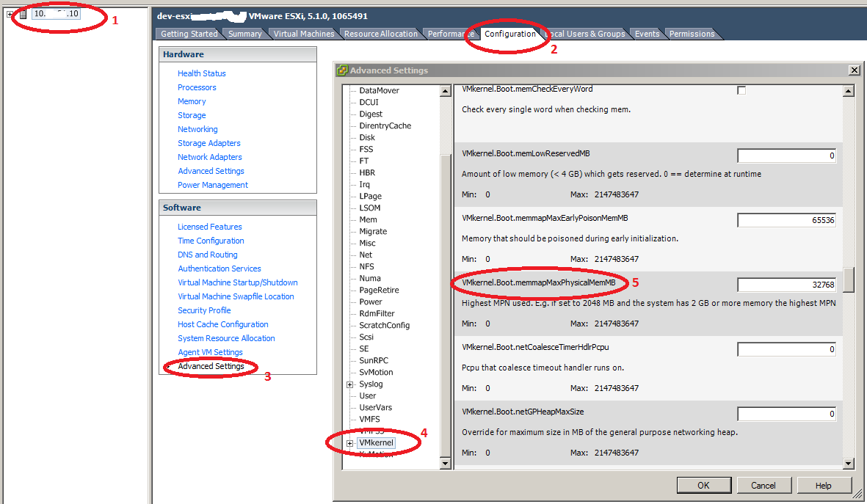Click the settings list scrollbar thumb
Viewport: 867px width, 504px height.
[x=849, y=280]
